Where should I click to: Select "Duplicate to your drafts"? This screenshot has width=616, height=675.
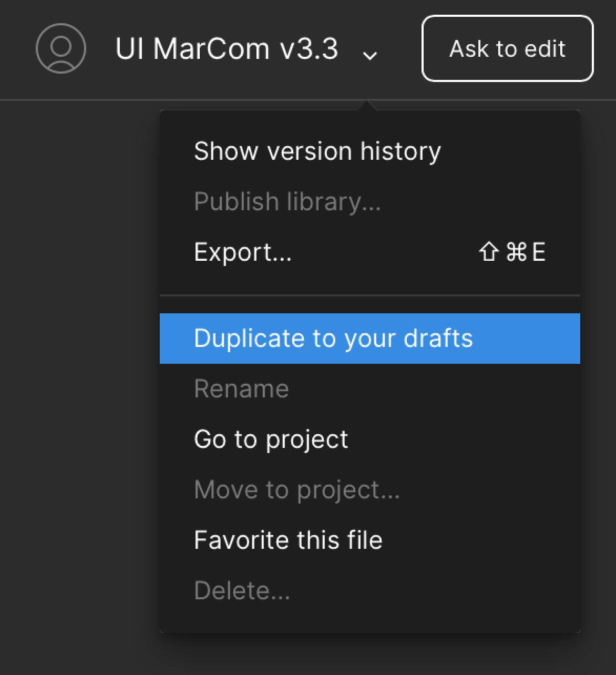(x=333, y=338)
